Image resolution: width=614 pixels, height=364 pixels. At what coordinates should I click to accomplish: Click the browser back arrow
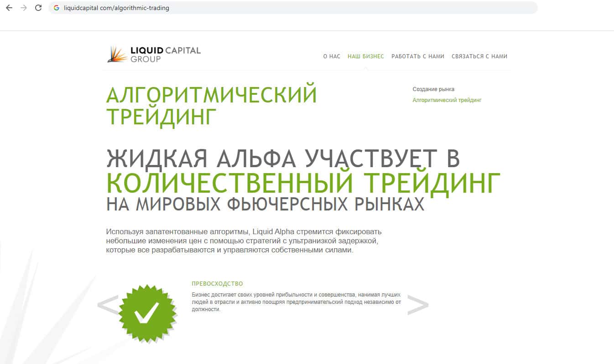tap(9, 8)
